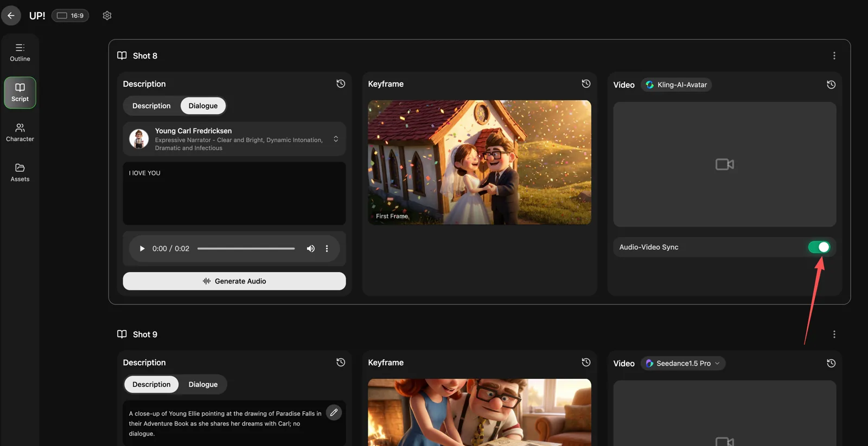Click the Generate Audio button
Viewport: 868px width, 446px height.
(x=234, y=281)
